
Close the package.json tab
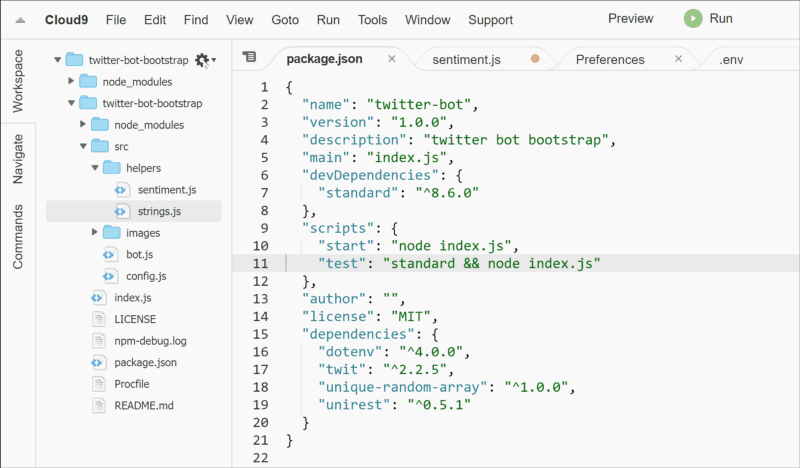click(392, 59)
